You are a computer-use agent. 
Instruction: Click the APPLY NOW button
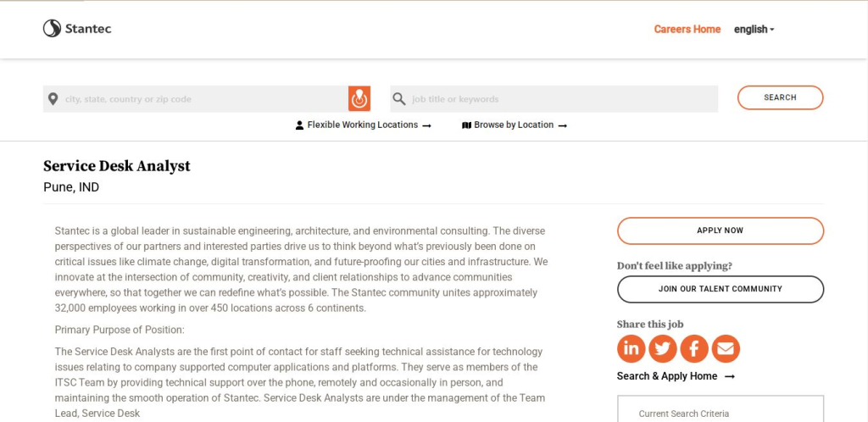click(721, 230)
